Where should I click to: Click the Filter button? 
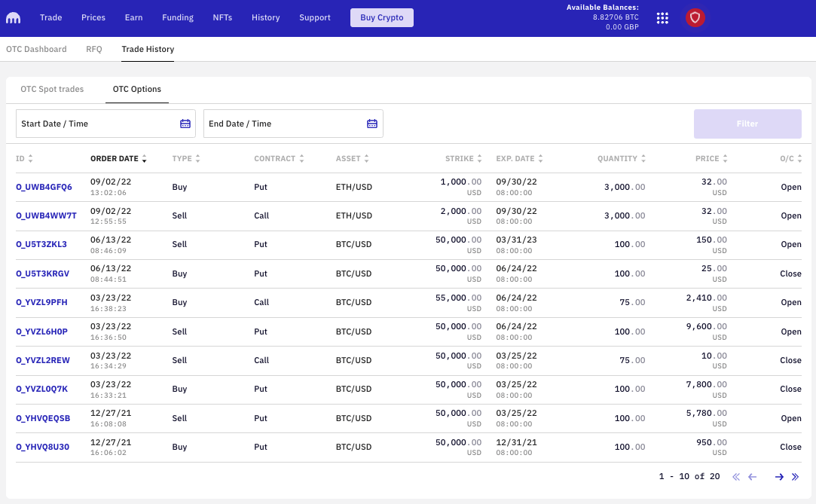click(747, 124)
